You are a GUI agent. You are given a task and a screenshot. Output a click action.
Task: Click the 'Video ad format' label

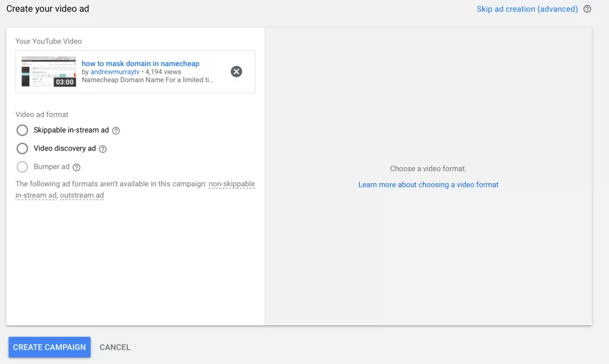tap(42, 115)
